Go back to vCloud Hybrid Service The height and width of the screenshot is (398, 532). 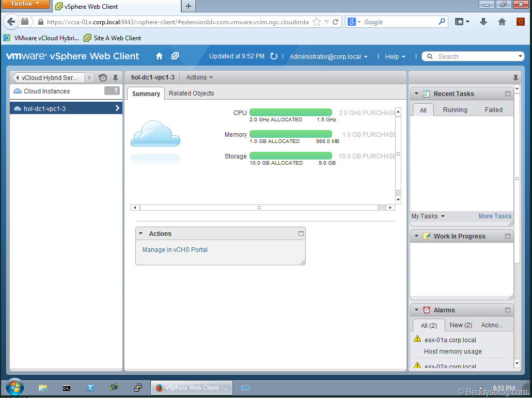tap(48, 77)
